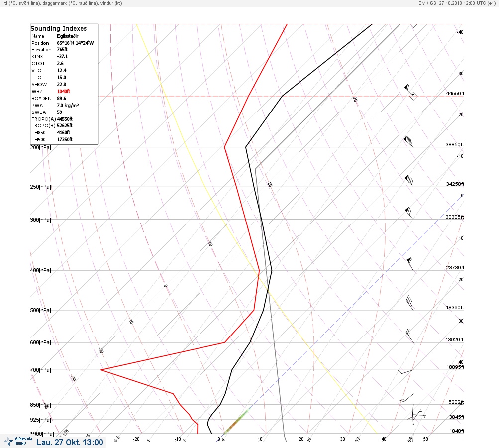Click the 30305ft height label
499x448 pixels.
pos(454,217)
